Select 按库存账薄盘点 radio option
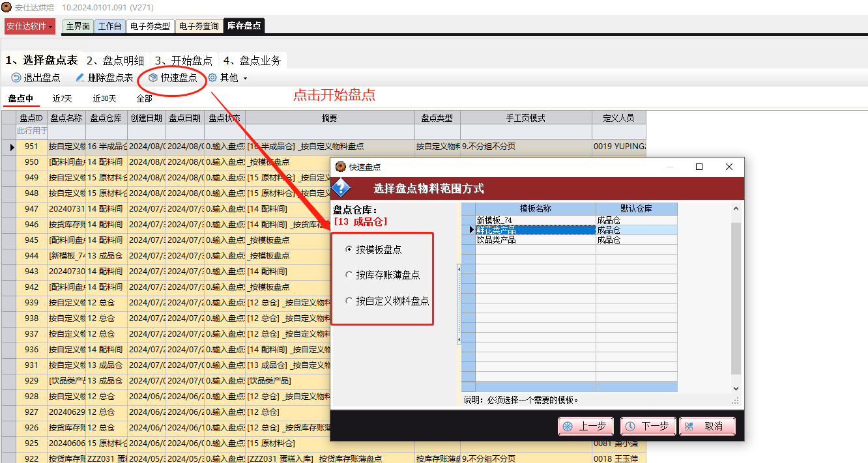This screenshot has height=463, width=868. 349,275
